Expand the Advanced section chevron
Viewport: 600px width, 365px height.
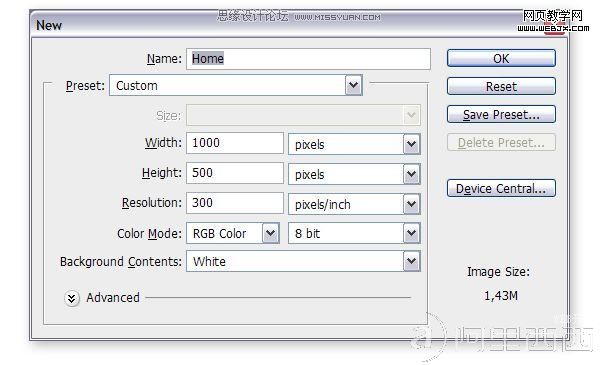coord(72,298)
